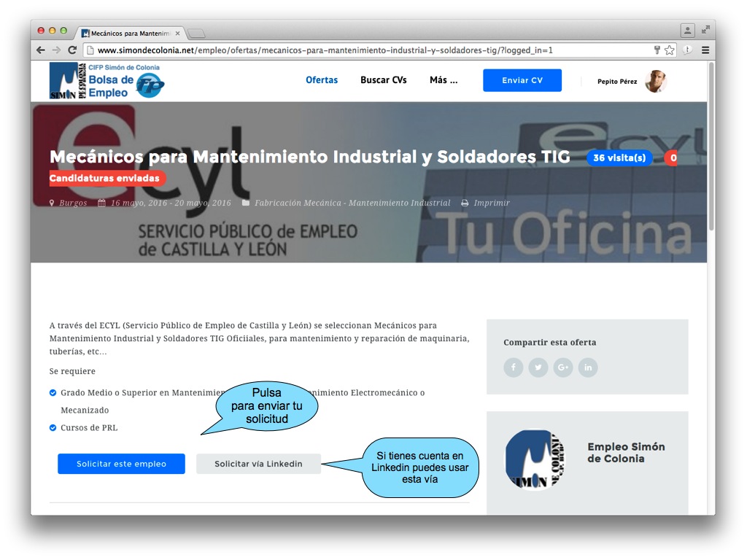
Task: Share the offer on Twitter
Action: click(538, 367)
